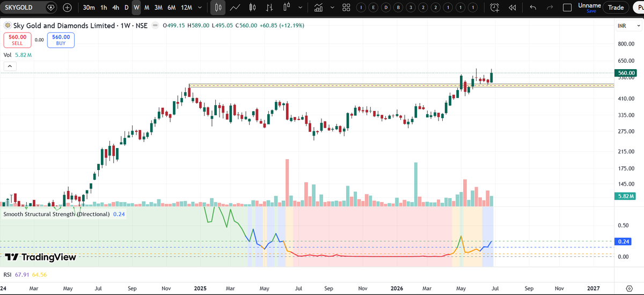644x295 pixels.
Task: Click the 410.00 price scale label
Action: tap(626, 99)
